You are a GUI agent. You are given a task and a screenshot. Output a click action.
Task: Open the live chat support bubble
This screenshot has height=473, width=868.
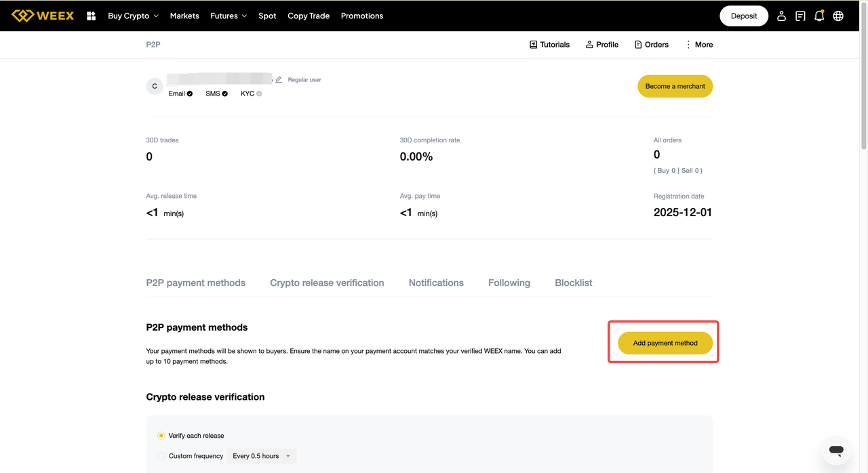coord(836,450)
